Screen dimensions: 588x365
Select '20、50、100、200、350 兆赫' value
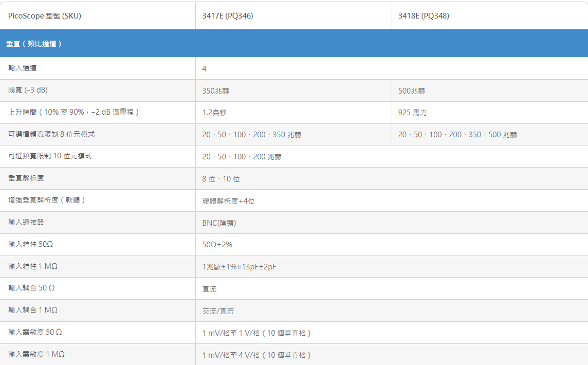click(x=252, y=135)
